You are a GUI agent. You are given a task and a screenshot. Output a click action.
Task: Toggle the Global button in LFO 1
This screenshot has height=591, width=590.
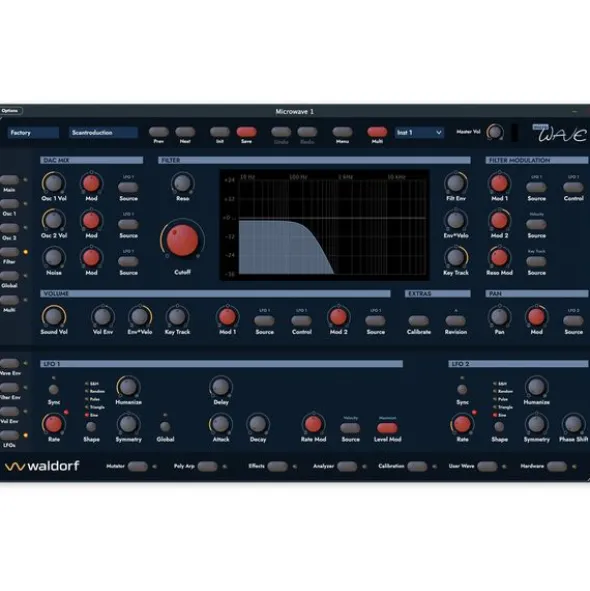(165, 427)
